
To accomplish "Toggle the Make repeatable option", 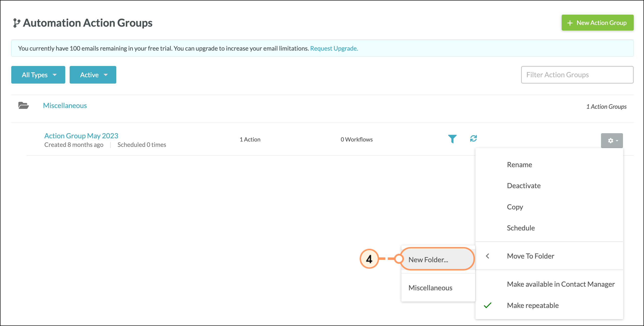I will [549, 305].
